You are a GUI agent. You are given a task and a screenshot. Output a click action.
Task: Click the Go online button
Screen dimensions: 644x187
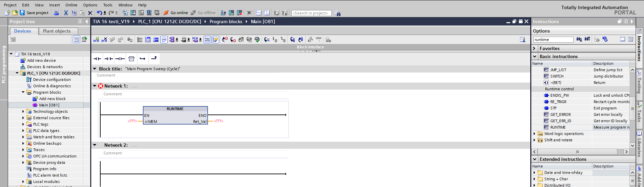176,13
